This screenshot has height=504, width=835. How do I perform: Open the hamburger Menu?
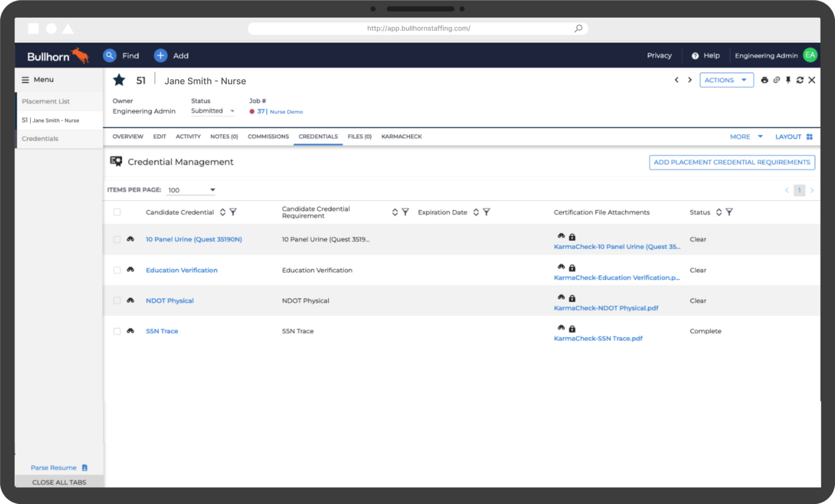click(x=26, y=79)
